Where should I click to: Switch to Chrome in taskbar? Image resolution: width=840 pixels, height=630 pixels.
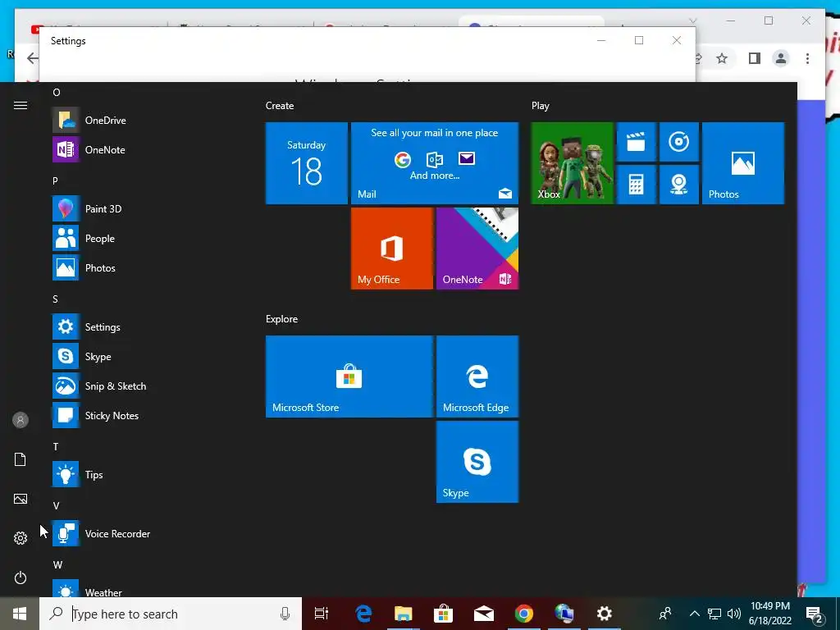(x=523, y=614)
